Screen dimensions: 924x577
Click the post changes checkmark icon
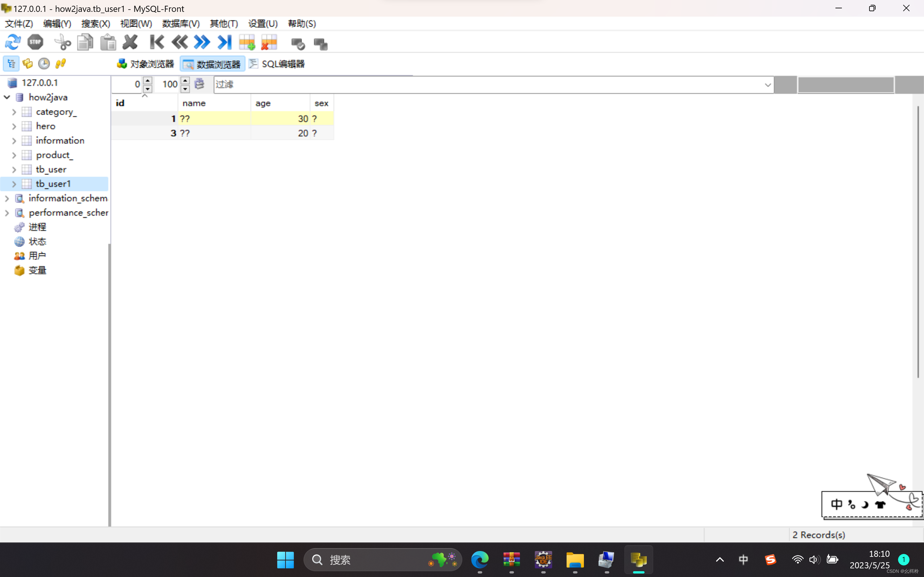click(x=297, y=44)
